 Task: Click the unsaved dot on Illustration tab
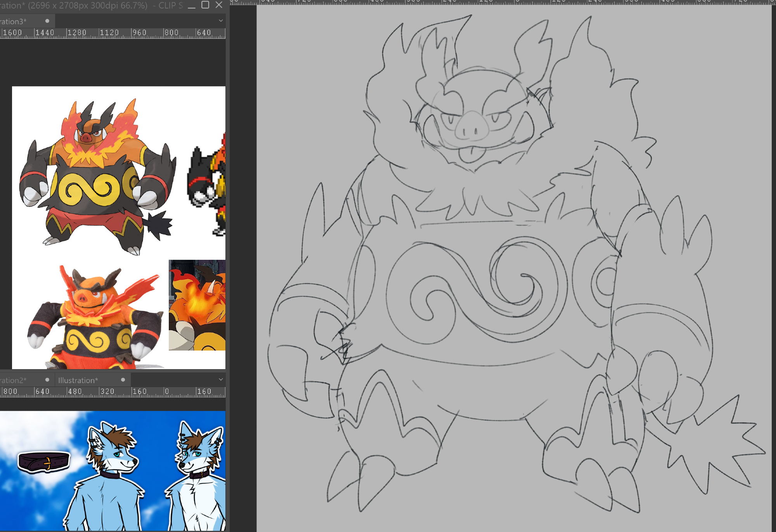pyautogui.click(x=123, y=380)
